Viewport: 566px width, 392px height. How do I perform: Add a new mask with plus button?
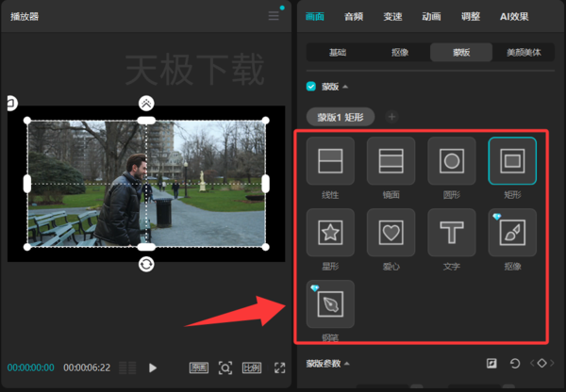pyautogui.click(x=391, y=117)
